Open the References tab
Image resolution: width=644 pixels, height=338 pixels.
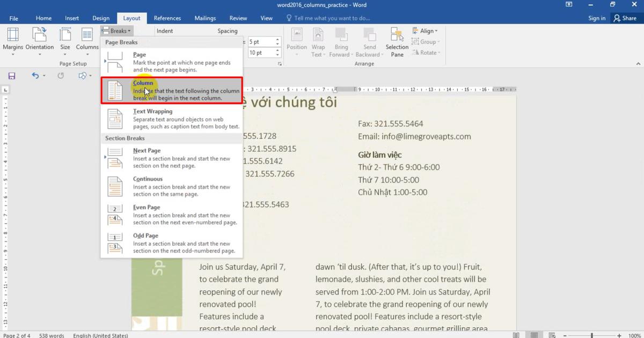(167, 18)
